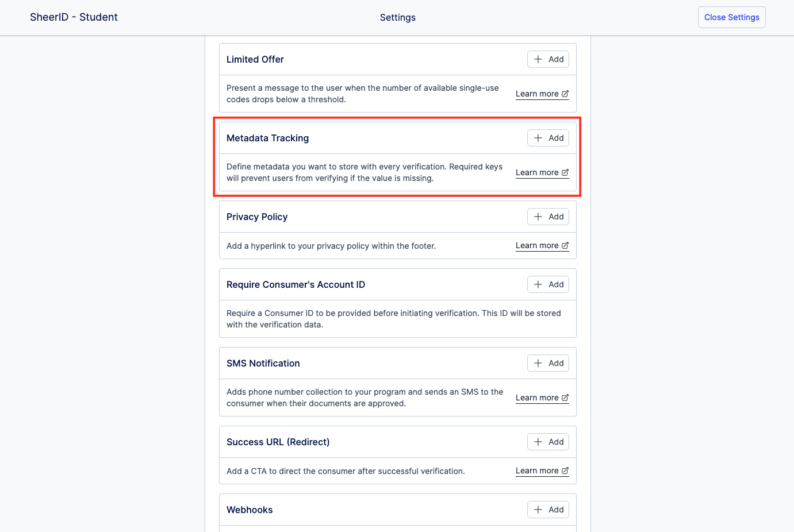
Task: Click the Metadata Tracking section heading
Action: pos(267,138)
